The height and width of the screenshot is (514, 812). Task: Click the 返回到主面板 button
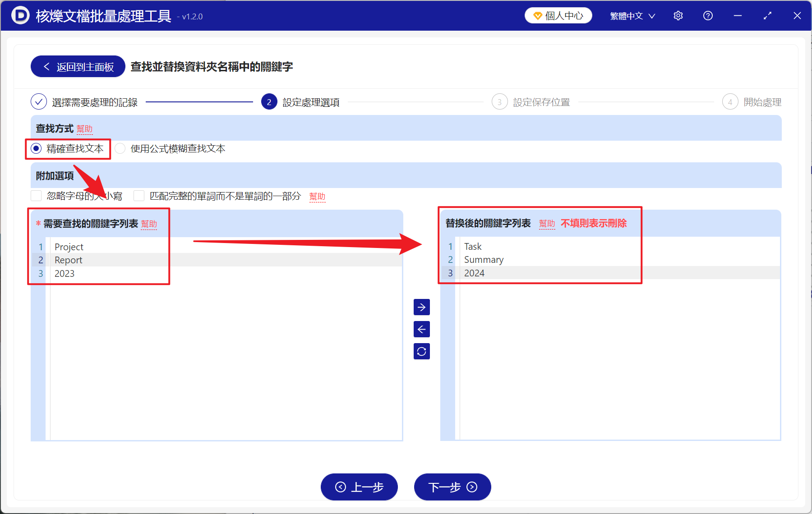(x=77, y=66)
